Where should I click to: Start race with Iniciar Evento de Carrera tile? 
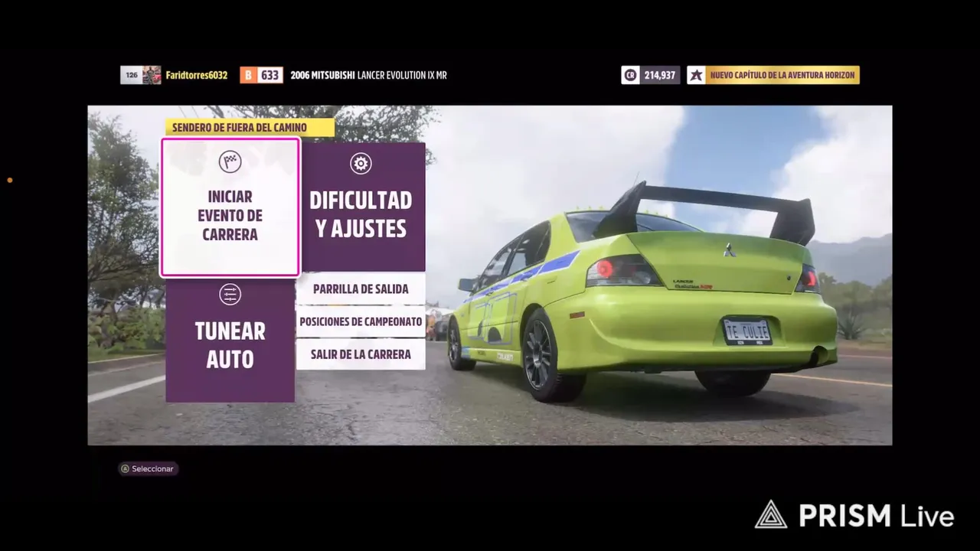[230, 207]
